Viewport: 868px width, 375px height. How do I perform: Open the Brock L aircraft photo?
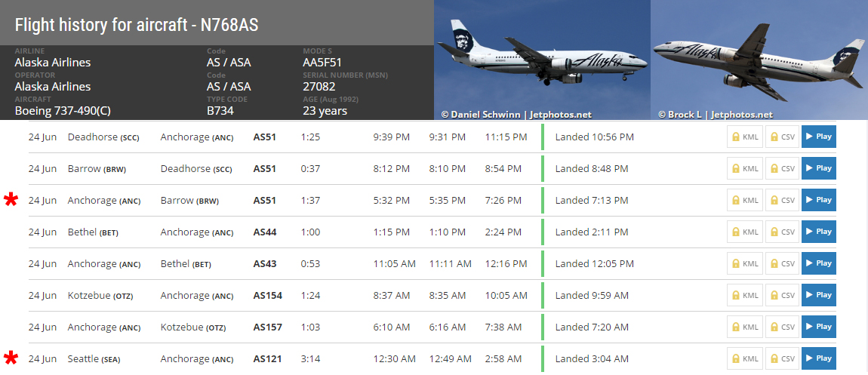pyautogui.click(x=759, y=60)
